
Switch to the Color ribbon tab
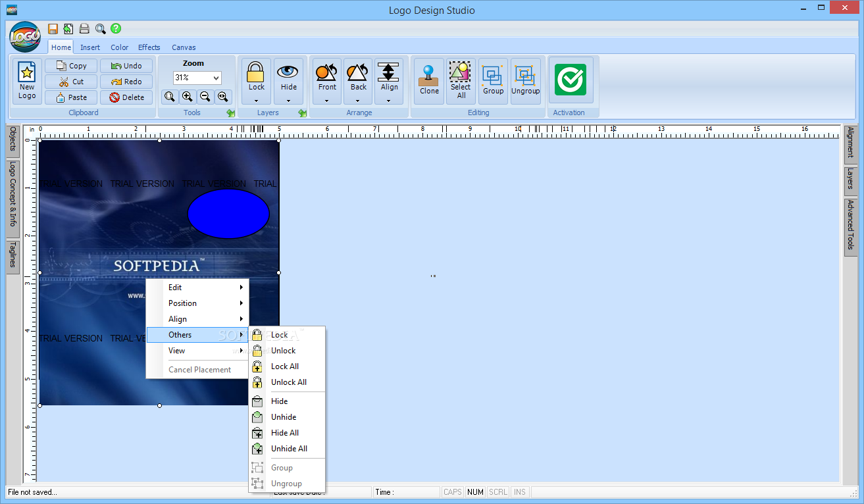pyautogui.click(x=119, y=47)
